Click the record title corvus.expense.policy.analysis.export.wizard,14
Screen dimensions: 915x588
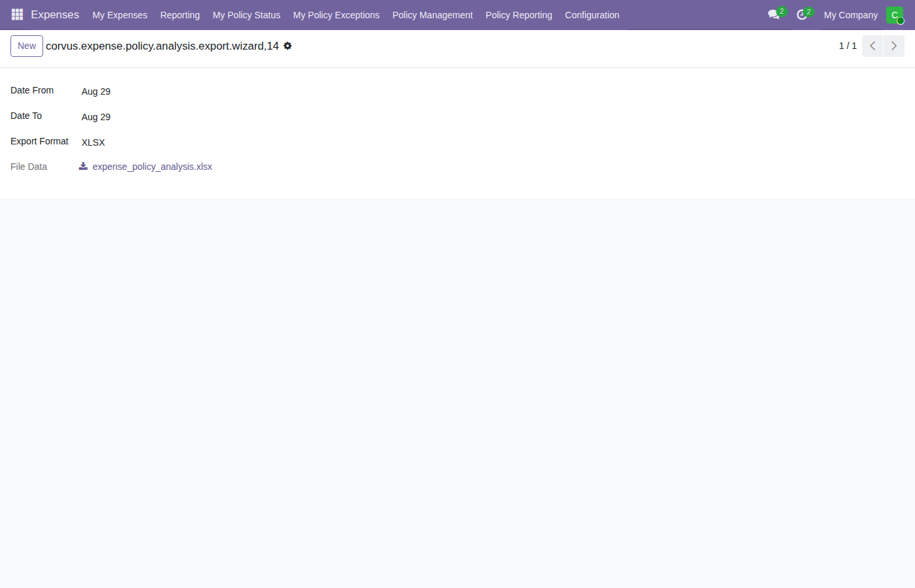tap(162, 46)
